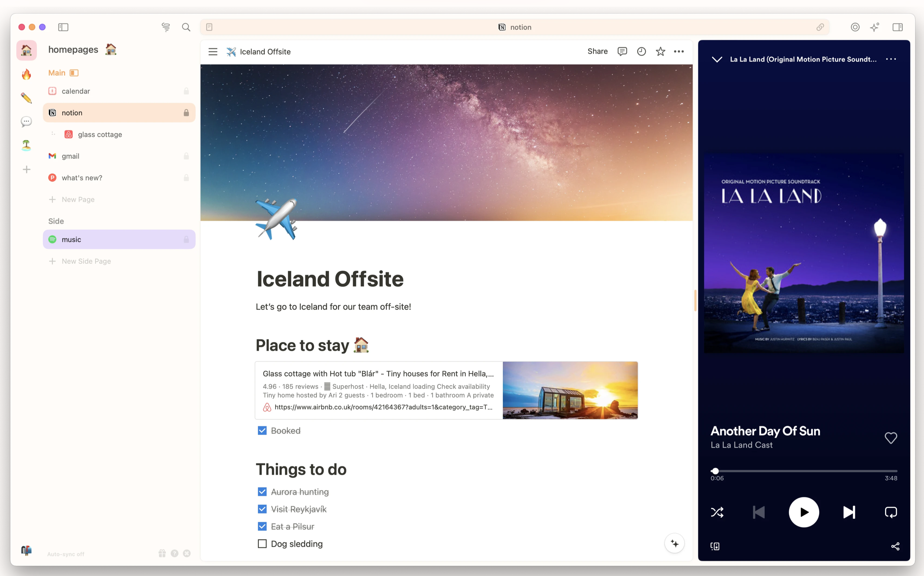
Task: Open the Notion comments icon
Action: pyautogui.click(x=622, y=52)
